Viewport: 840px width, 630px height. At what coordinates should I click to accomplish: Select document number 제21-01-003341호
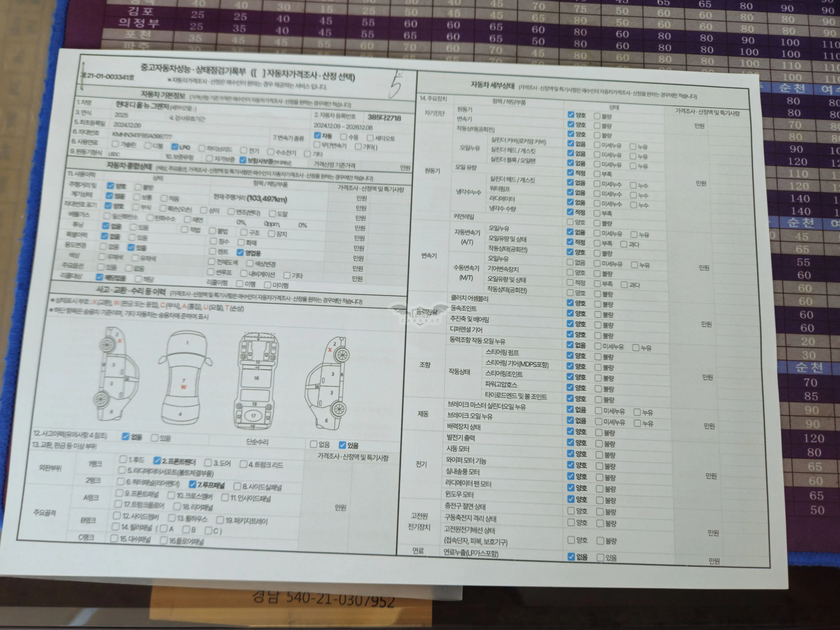coord(107,76)
